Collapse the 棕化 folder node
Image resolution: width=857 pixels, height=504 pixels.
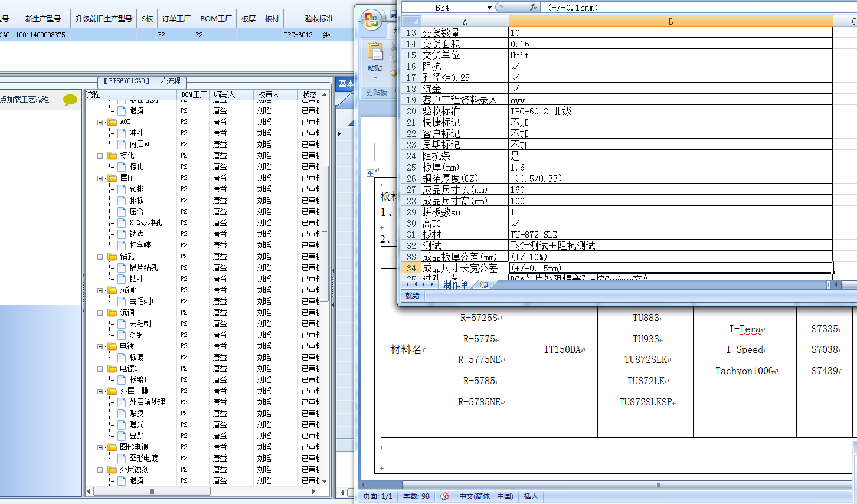tap(100, 156)
